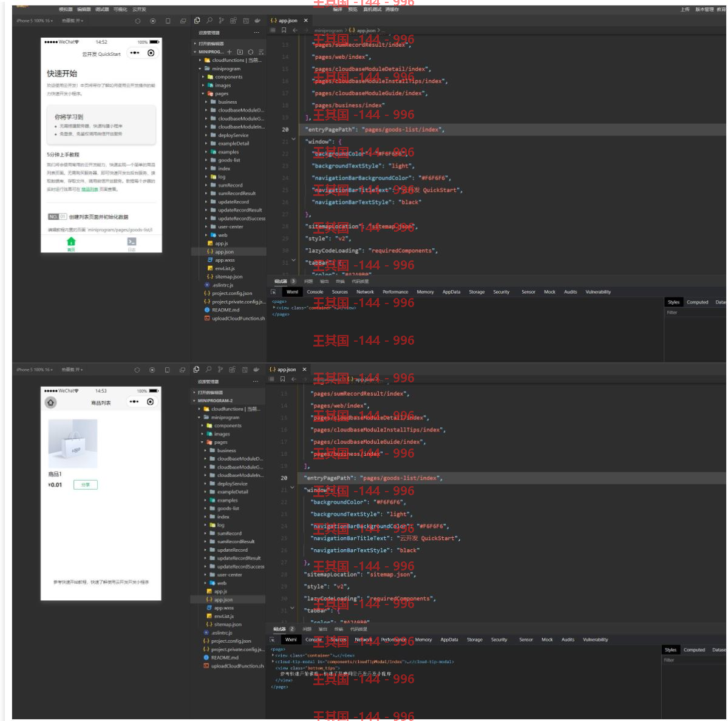Click home button in bottom simulator navbar
The height and width of the screenshot is (721, 728).
50,402
